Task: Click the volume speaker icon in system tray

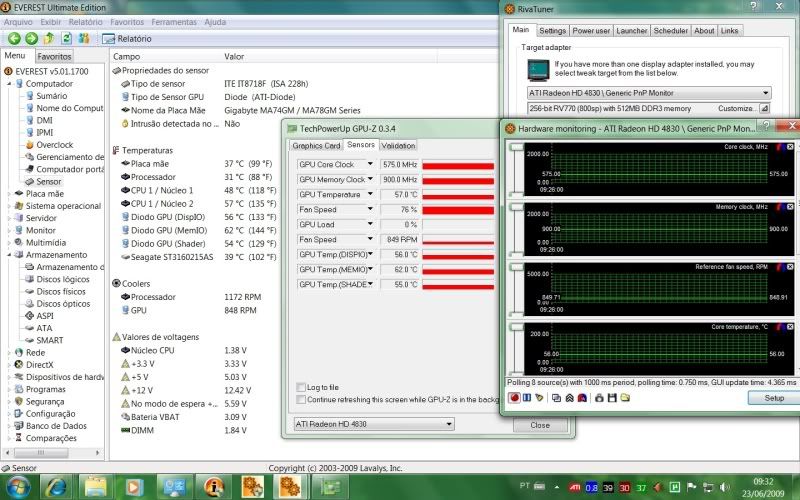Action: pyautogui.click(x=724, y=488)
